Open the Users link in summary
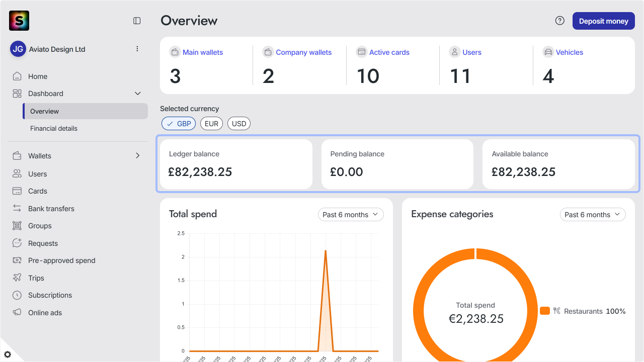 point(472,52)
